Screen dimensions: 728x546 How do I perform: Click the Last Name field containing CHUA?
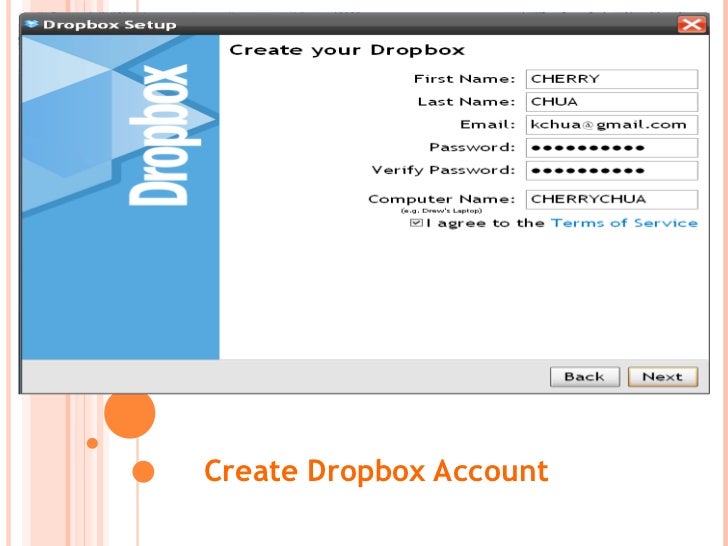pos(611,102)
